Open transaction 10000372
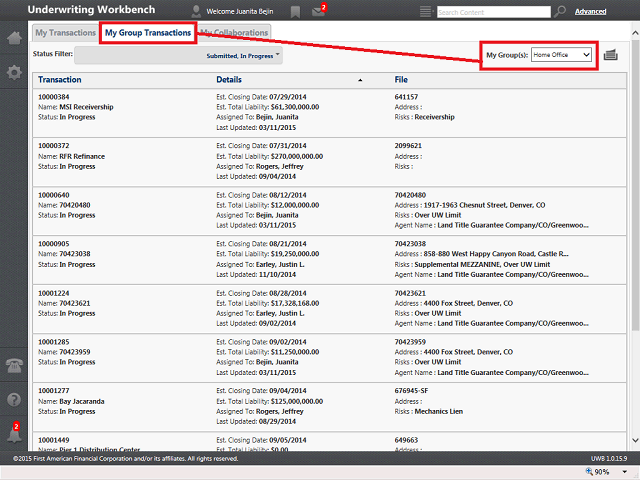 pos(53,146)
